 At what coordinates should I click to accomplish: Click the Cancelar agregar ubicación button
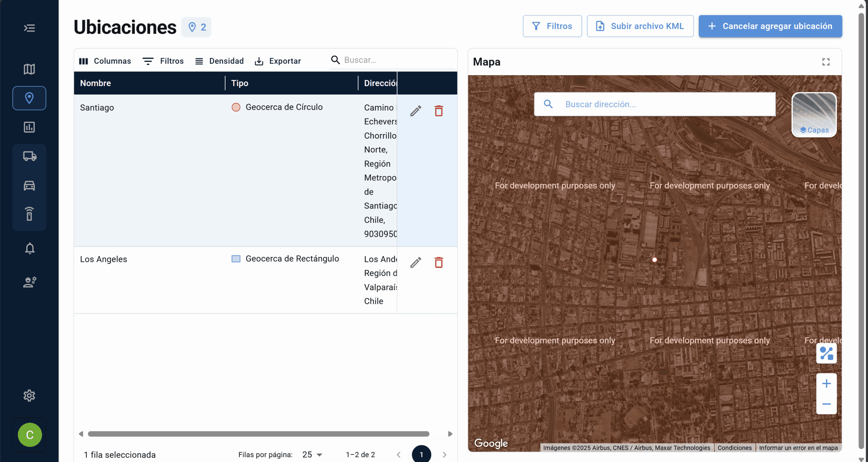[x=770, y=26]
